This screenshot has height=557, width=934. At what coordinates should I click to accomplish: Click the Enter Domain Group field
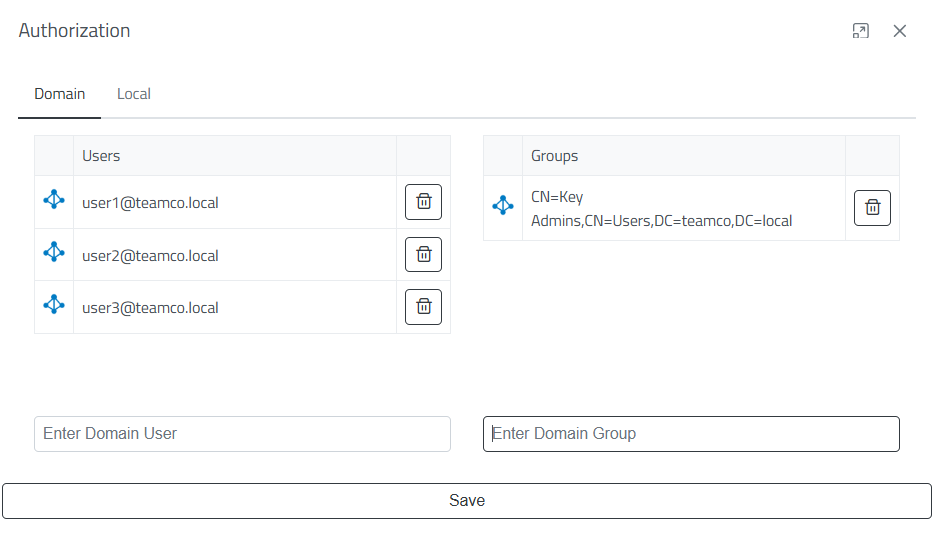point(691,434)
